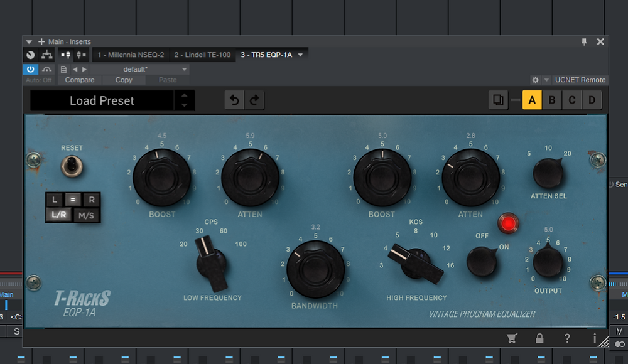This screenshot has width=628, height=364.
Task: Click the redo arrow button
Action: [x=254, y=100]
